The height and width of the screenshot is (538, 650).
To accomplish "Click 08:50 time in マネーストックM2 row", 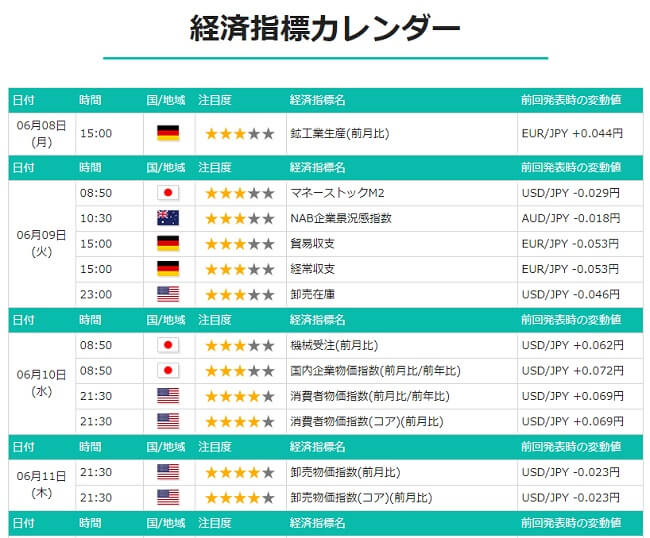I will 96,193.
